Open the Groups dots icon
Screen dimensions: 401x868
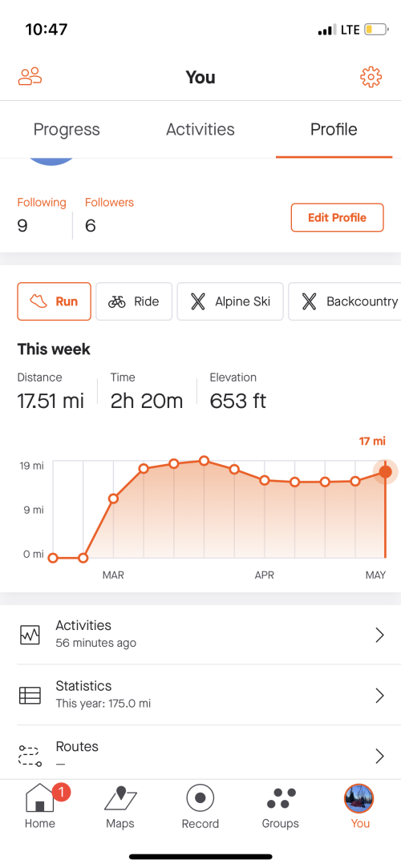click(281, 798)
